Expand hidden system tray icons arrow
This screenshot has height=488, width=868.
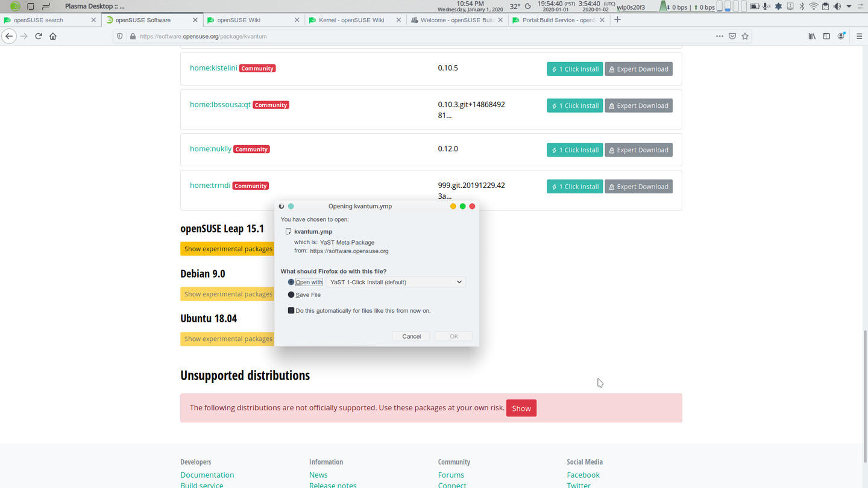point(849,7)
